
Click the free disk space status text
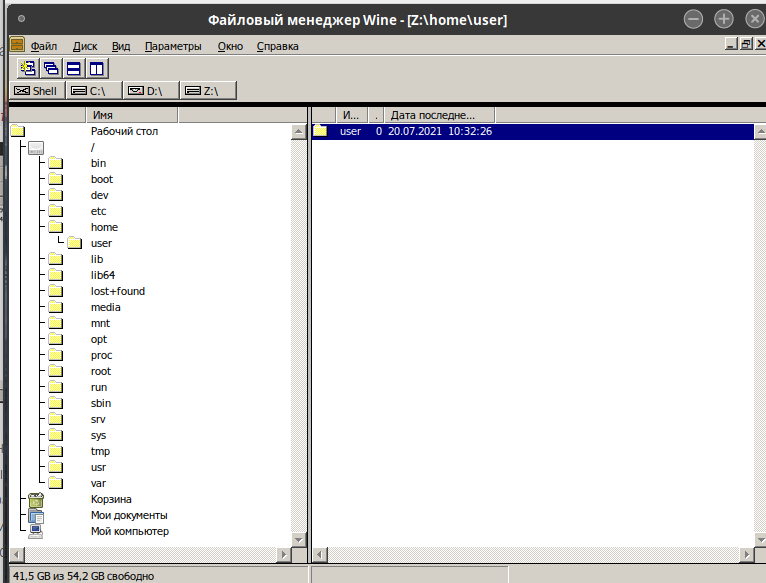pyautogui.click(x=84, y=576)
